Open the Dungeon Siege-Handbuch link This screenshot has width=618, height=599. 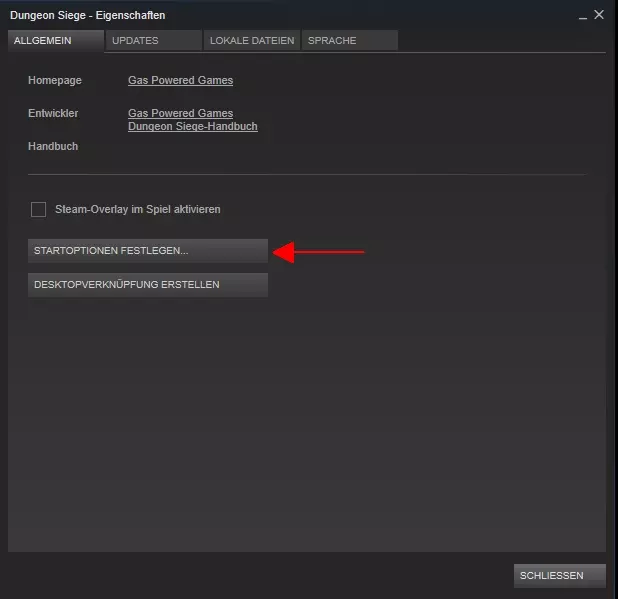pyautogui.click(x=193, y=126)
